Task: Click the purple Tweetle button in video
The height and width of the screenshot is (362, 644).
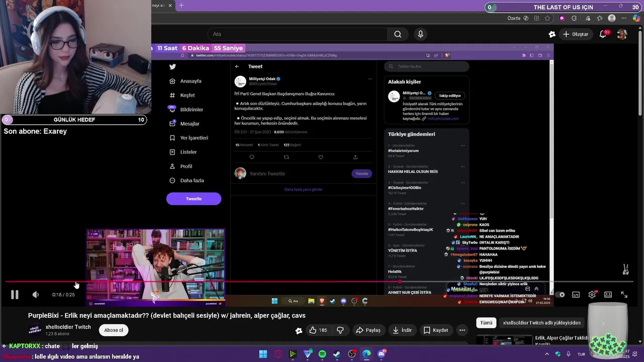Action: click(194, 199)
